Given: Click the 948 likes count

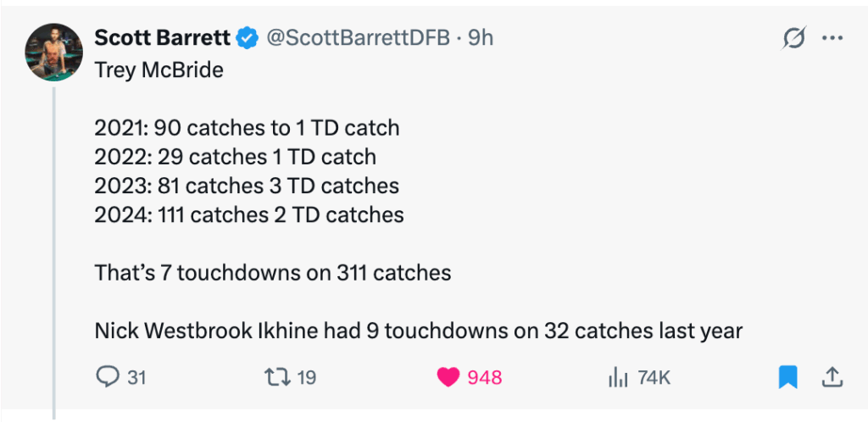Looking at the screenshot, I should [485, 378].
